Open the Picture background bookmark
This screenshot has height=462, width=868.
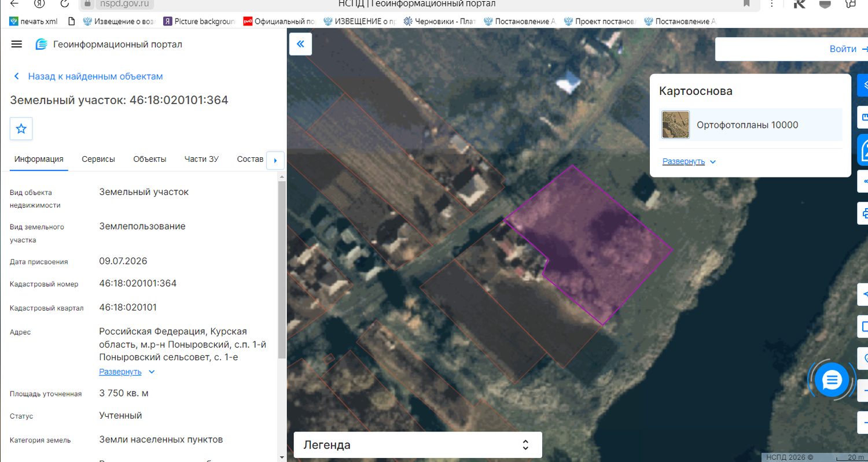199,21
